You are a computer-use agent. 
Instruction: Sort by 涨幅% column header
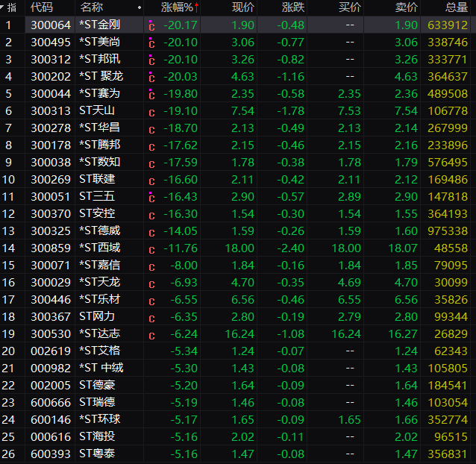(179, 7)
